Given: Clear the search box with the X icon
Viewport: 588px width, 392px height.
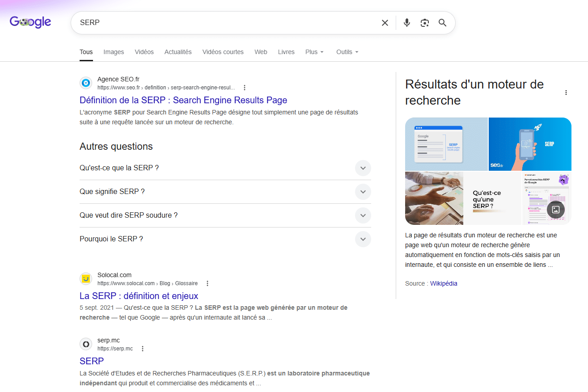Looking at the screenshot, I should tap(385, 23).
